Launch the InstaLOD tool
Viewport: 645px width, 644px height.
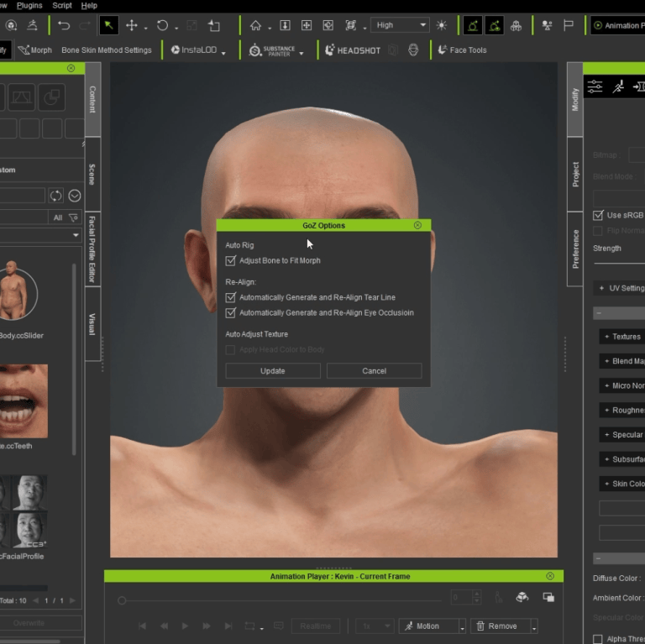(194, 50)
